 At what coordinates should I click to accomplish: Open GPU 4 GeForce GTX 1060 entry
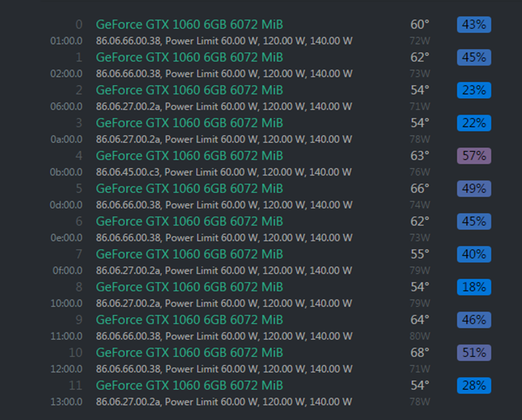click(190, 156)
